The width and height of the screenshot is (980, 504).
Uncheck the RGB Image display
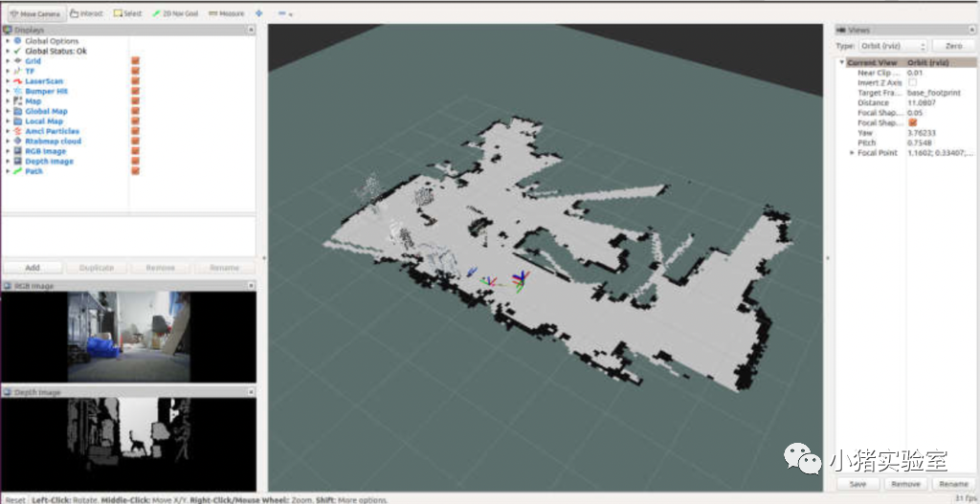pyautogui.click(x=135, y=151)
